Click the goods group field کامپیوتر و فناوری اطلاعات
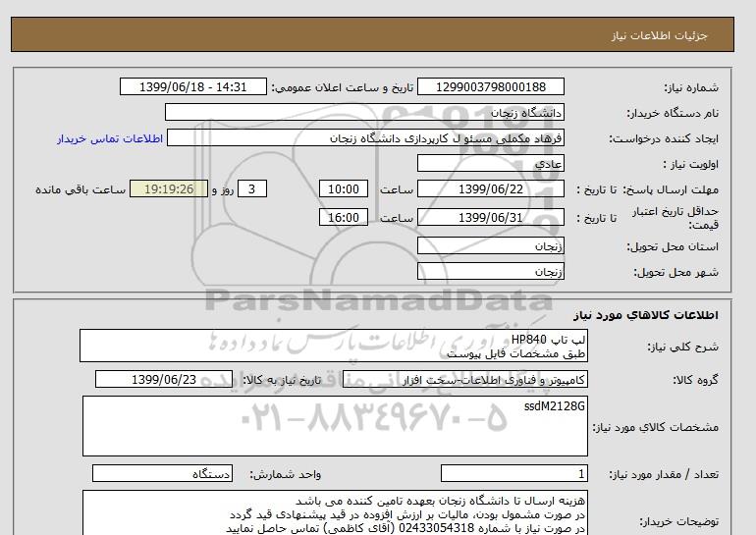 (465, 379)
